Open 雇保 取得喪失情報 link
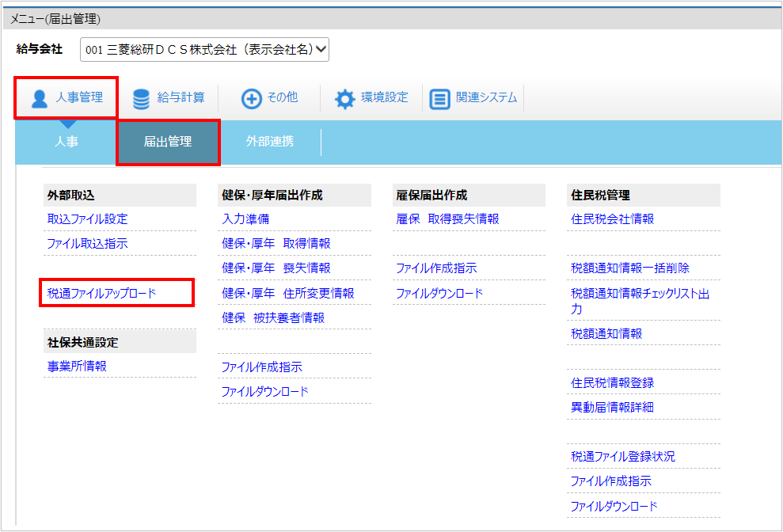Viewport: 783px width, 532px height. [x=448, y=218]
